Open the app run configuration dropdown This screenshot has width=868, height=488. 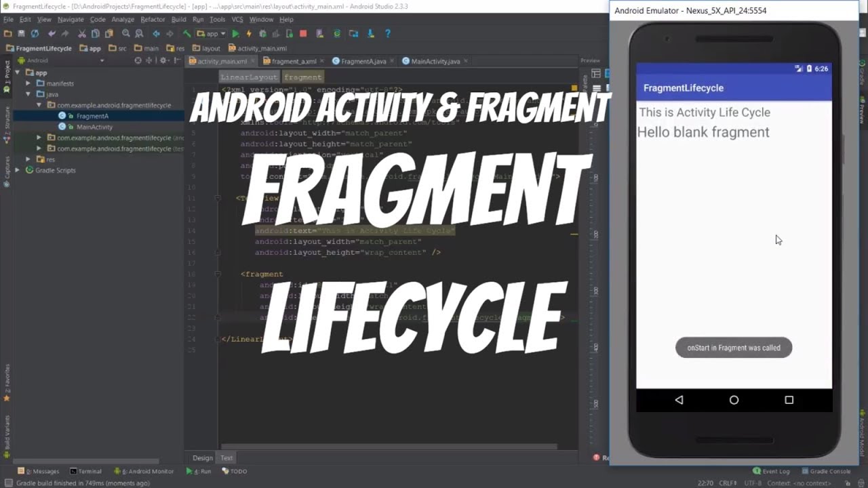[x=212, y=33]
